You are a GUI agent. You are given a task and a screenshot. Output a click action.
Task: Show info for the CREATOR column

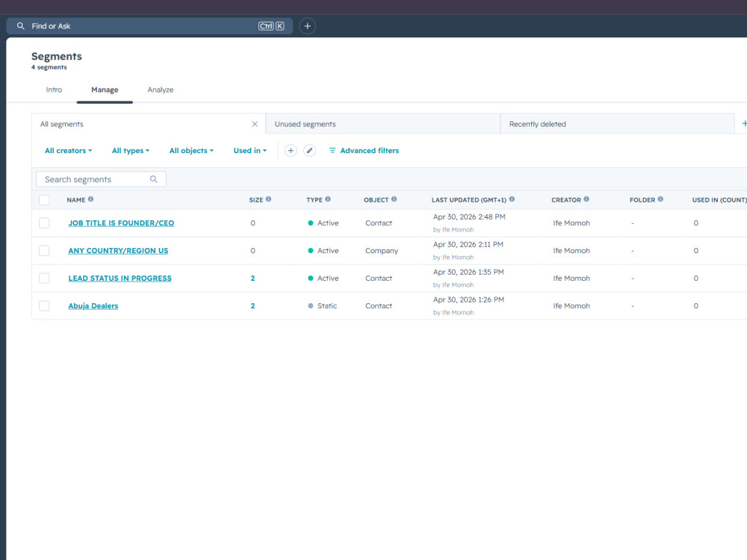click(586, 199)
